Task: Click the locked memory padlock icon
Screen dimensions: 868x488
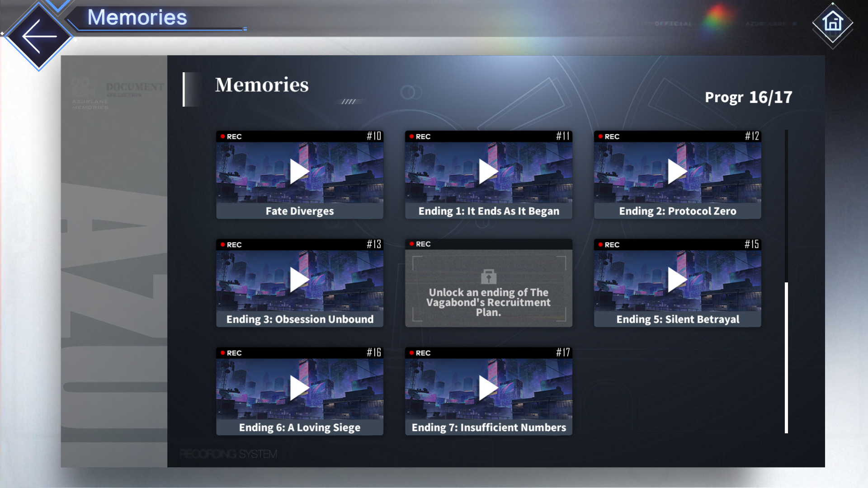Action: click(488, 276)
